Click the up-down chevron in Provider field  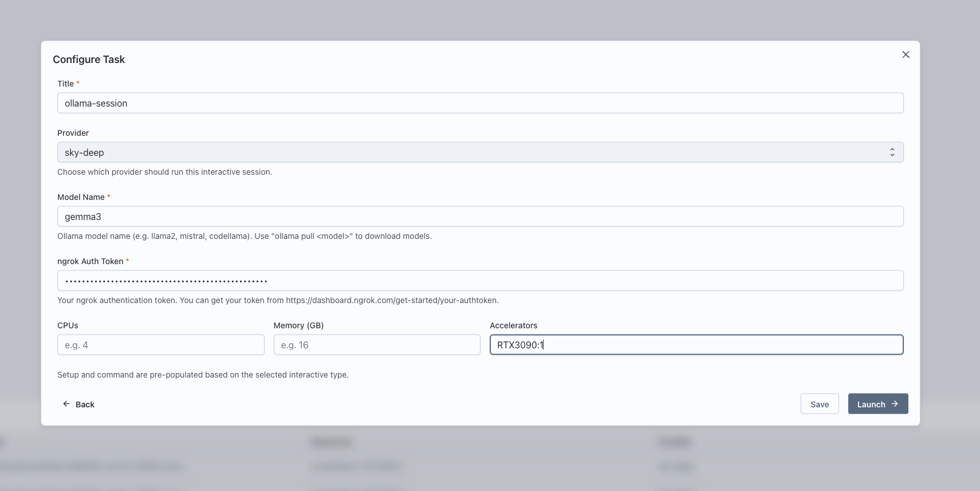(892, 152)
